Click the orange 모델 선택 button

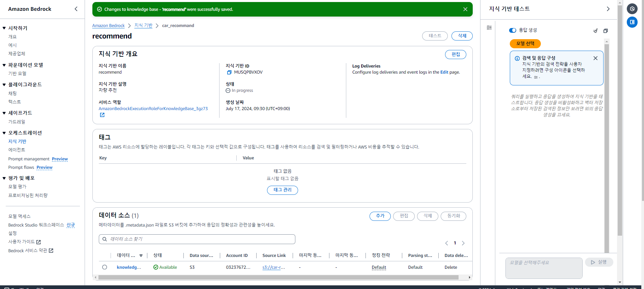point(525,44)
